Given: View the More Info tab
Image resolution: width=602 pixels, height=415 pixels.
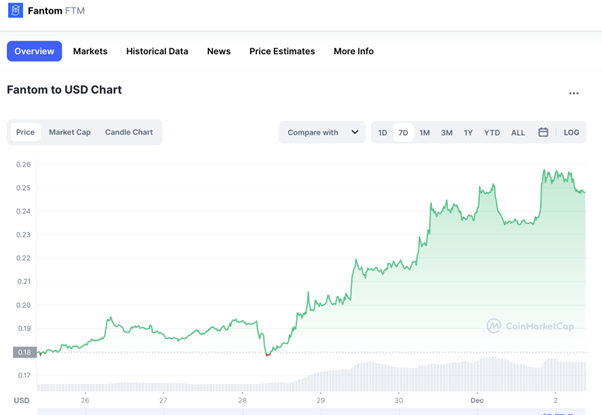Looking at the screenshot, I should click(354, 51).
